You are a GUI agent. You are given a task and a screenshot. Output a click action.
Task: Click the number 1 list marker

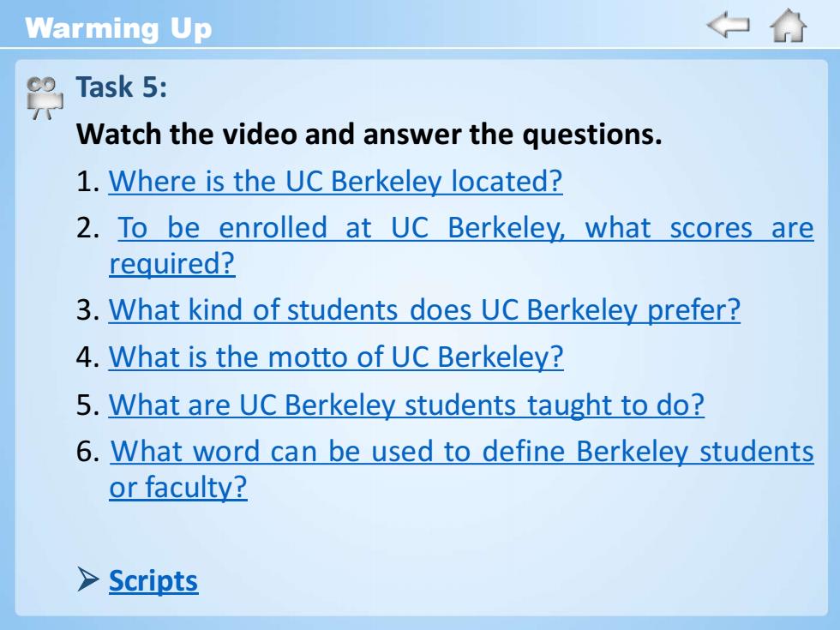pyautogui.click(x=87, y=182)
